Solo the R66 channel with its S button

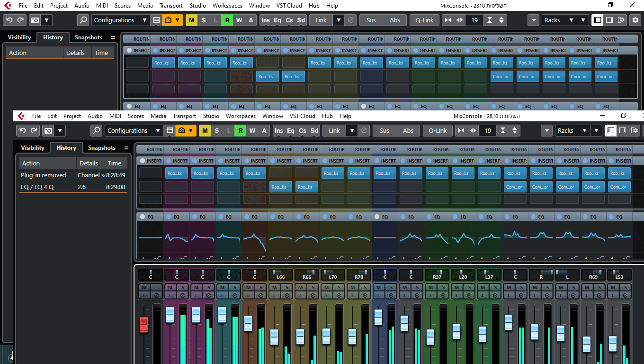click(313, 287)
